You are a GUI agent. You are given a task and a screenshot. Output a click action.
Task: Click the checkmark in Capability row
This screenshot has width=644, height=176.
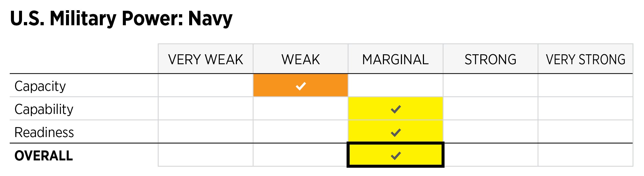point(396,109)
